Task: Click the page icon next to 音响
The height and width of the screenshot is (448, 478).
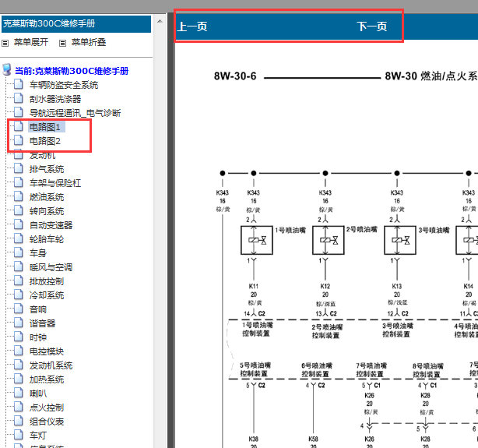Action: pyautogui.click(x=19, y=309)
